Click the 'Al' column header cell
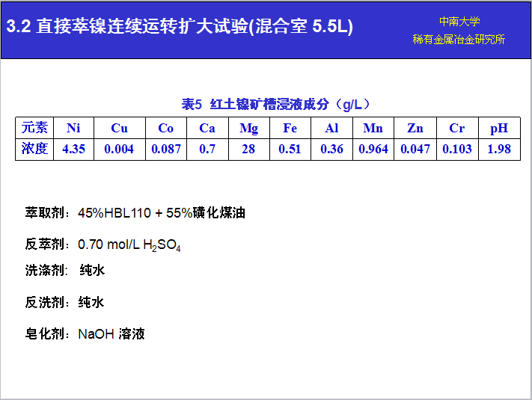The width and height of the screenshot is (532, 400). coord(331,128)
